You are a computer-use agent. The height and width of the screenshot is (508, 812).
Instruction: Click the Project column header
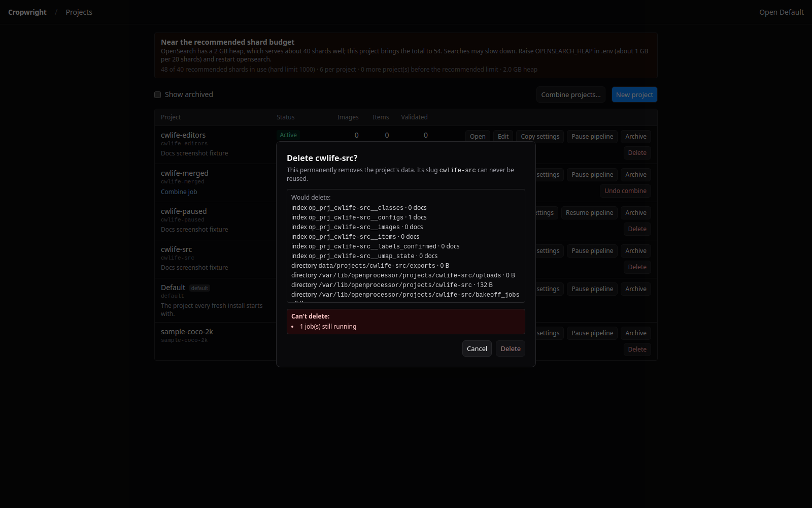tap(171, 117)
